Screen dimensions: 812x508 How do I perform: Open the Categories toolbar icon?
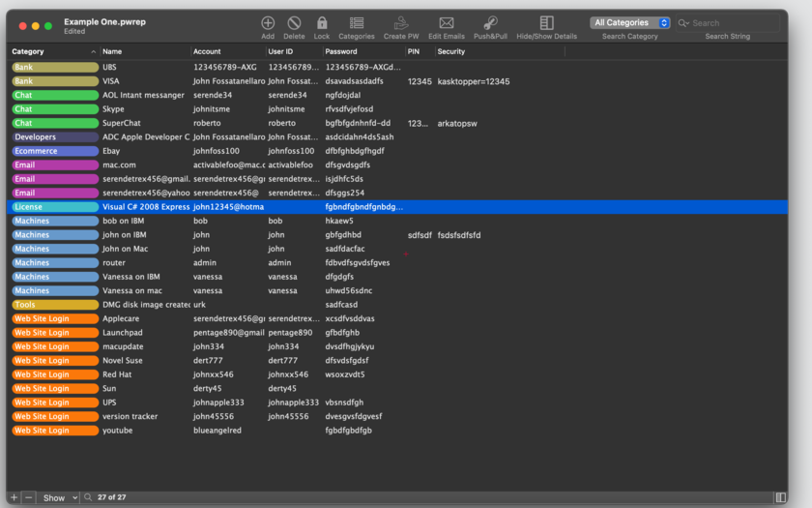[x=357, y=23]
